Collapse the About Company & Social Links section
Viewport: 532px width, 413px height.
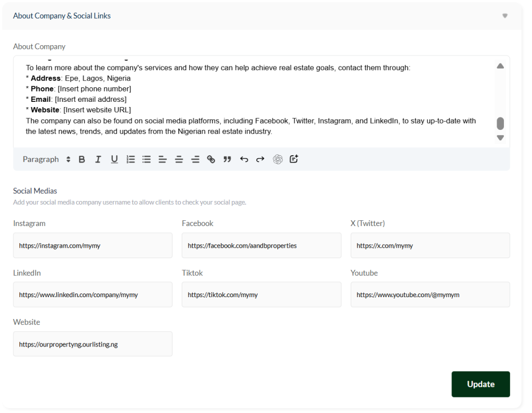(x=504, y=16)
